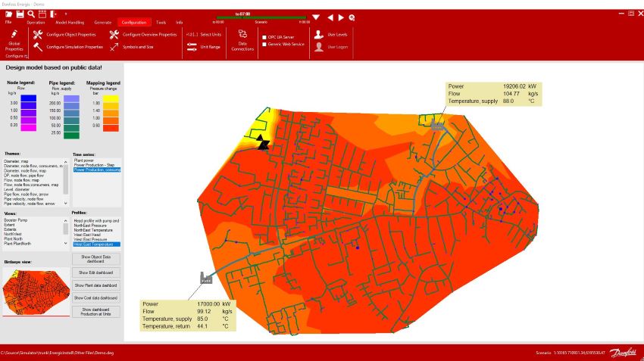Select 'Plant North' view
Screen dimensions: 644x361
13,238
